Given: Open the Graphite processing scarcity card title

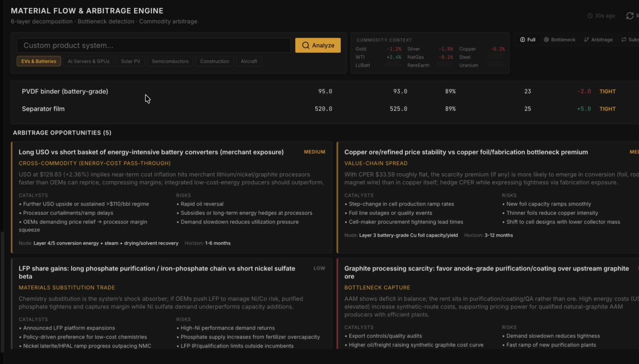Looking at the screenshot, I should point(487,272).
